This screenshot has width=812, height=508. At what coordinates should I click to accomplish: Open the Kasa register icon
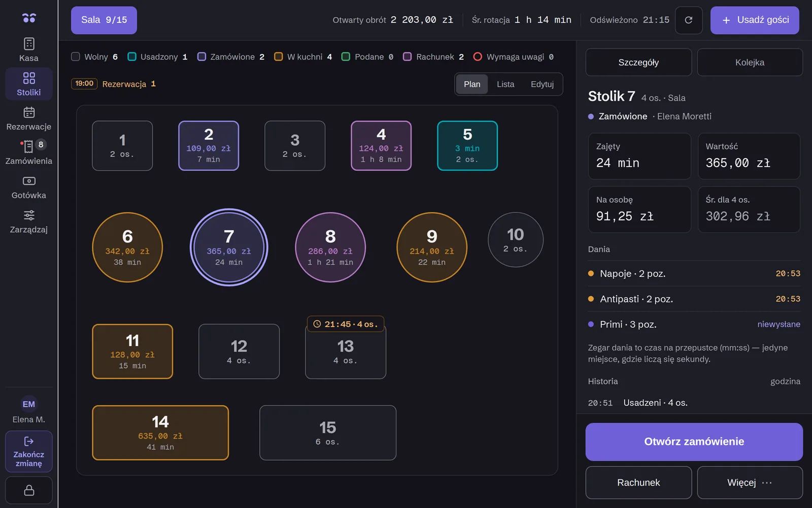pos(29,44)
